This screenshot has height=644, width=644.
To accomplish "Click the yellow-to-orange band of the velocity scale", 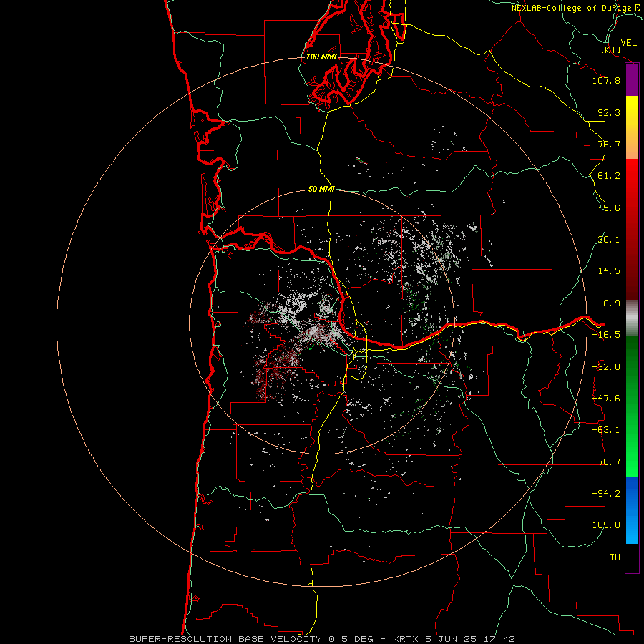I will pyautogui.click(x=632, y=127).
